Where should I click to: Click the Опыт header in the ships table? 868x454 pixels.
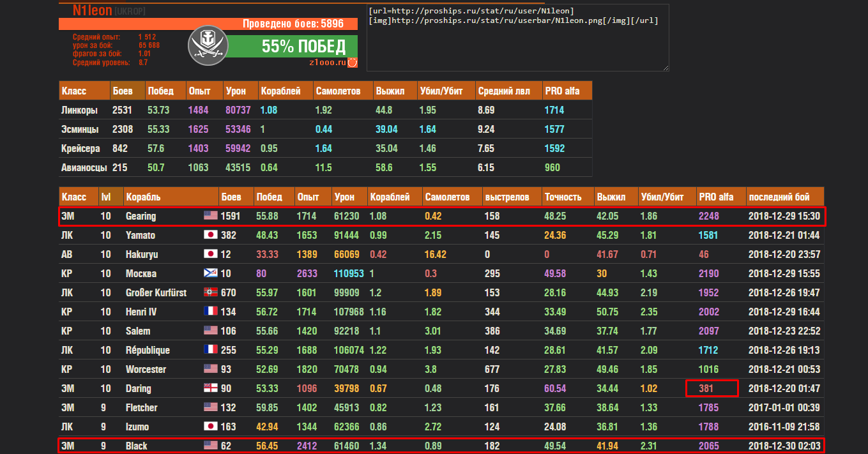312,197
